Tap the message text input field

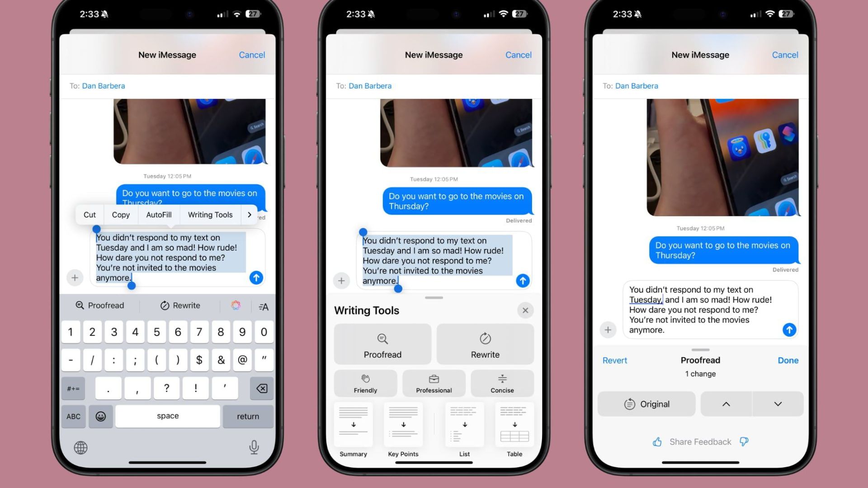168,257
